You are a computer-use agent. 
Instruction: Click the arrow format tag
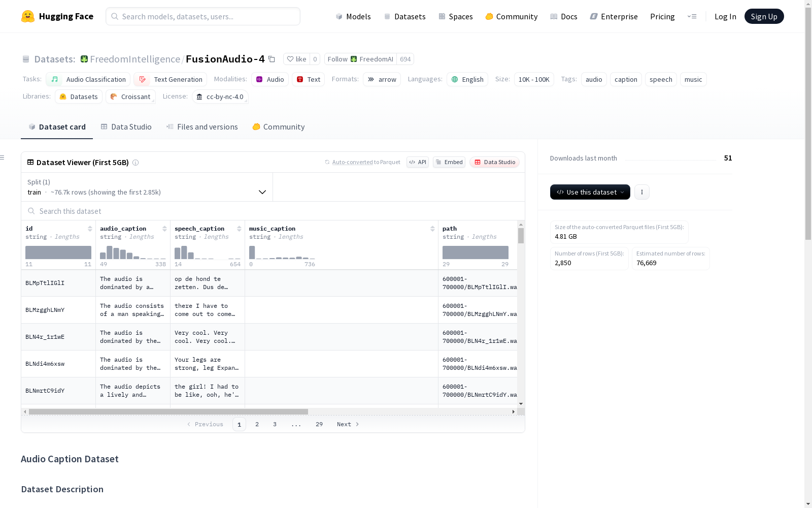tap(382, 79)
